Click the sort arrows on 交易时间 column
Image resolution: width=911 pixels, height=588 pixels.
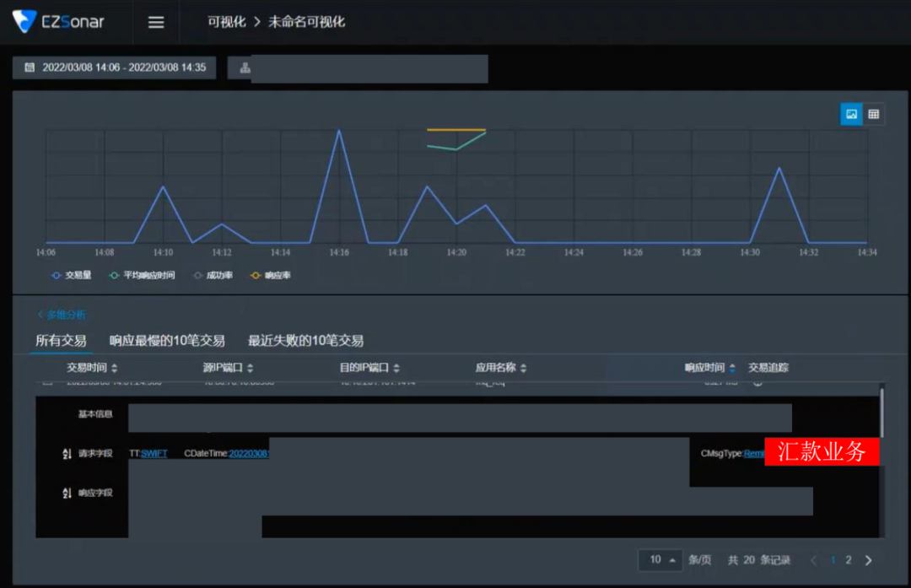113,367
